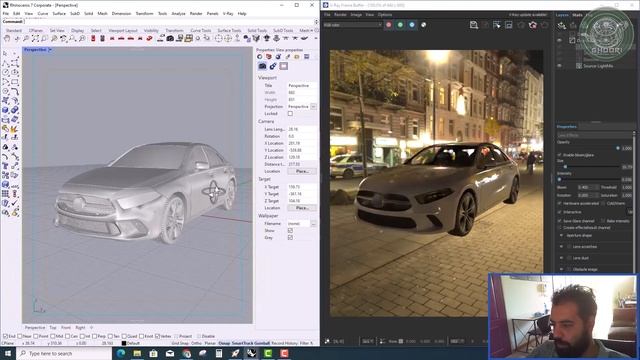Click the Calculator icon on taskbar
640x360 pixels.
click(x=219, y=353)
